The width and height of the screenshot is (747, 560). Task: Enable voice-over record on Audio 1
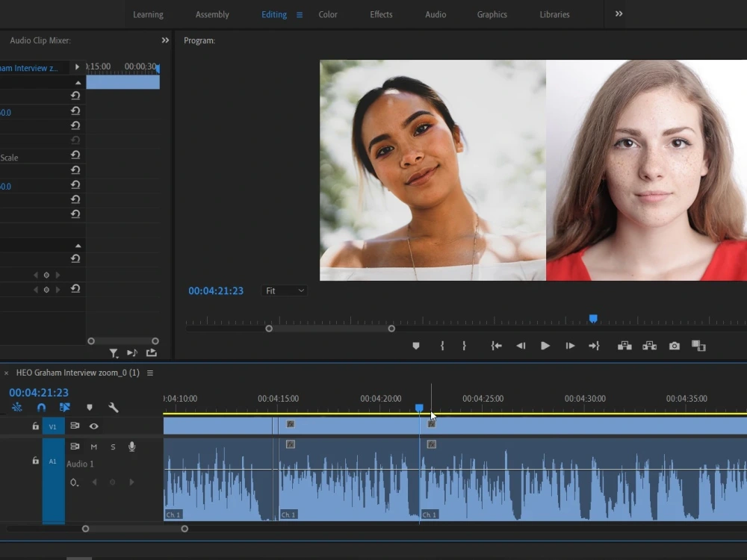(132, 447)
